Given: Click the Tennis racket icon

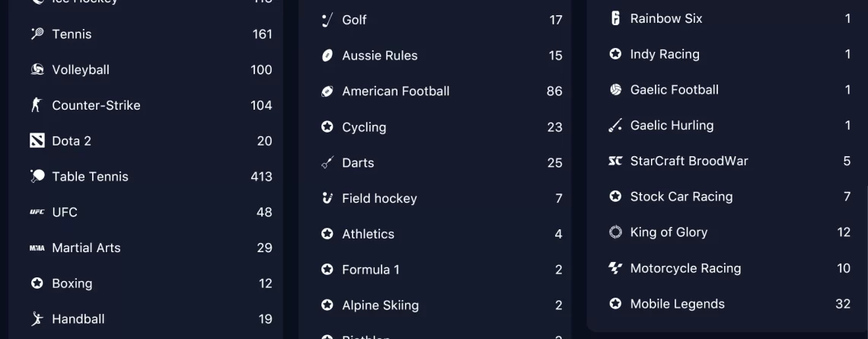Looking at the screenshot, I should coord(37,34).
